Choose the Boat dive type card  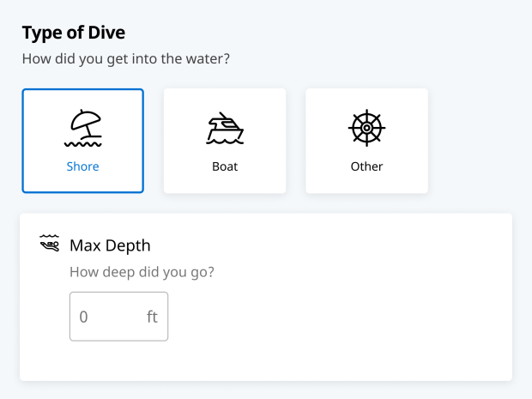point(225,141)
